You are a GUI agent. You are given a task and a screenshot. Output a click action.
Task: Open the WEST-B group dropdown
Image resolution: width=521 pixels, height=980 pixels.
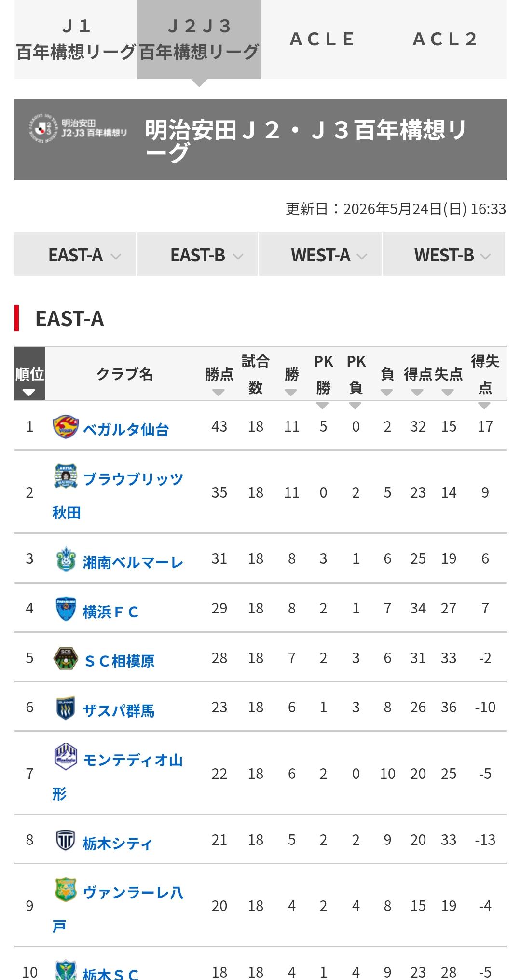point(444,255)
